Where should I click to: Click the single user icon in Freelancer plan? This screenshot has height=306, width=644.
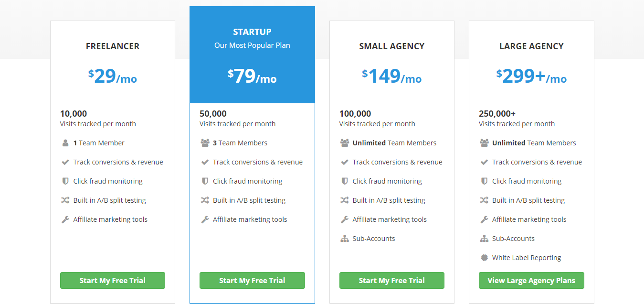point(65,143)
